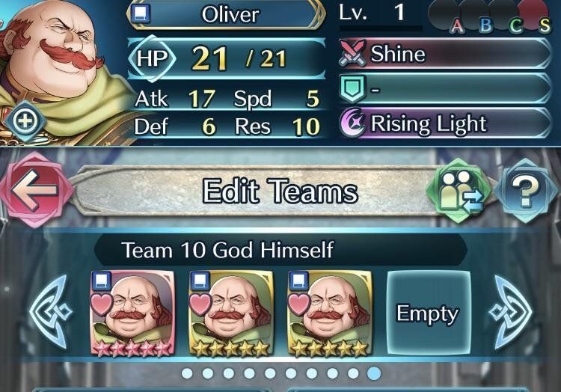The image size is (561, 392).
Task: Select the first team page dot
Action: tap(187, 374)
